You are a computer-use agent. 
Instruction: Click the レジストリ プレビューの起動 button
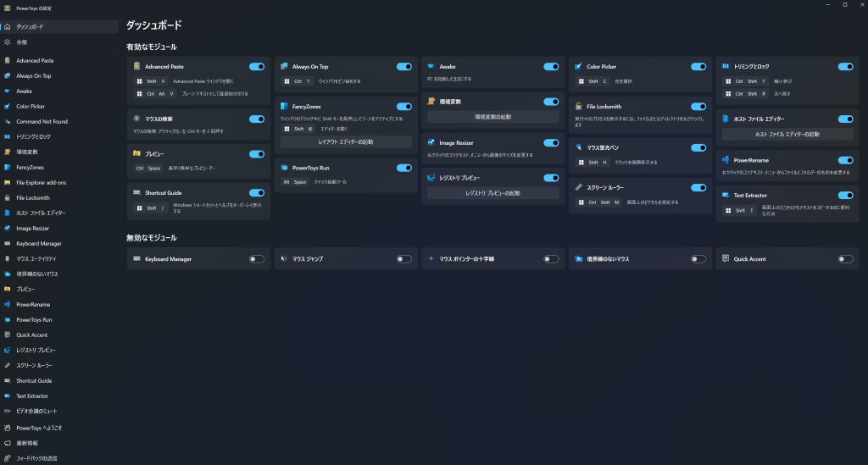[x=493, y=193]
